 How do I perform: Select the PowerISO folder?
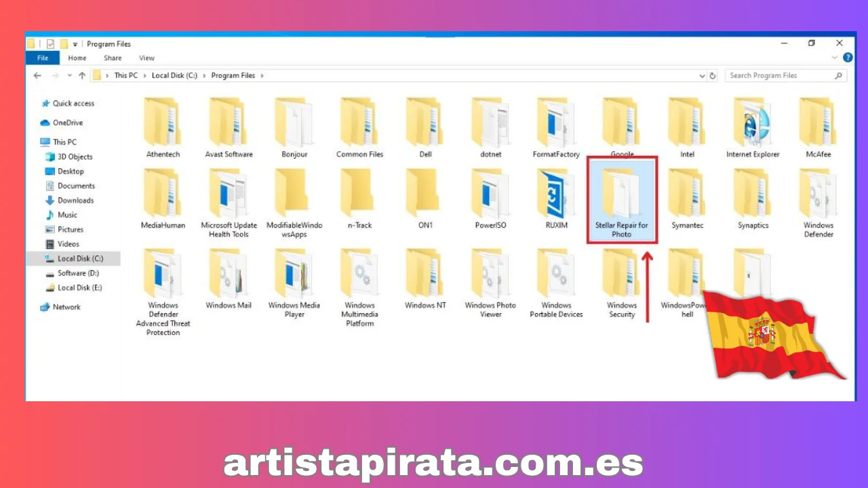[491, 200]
